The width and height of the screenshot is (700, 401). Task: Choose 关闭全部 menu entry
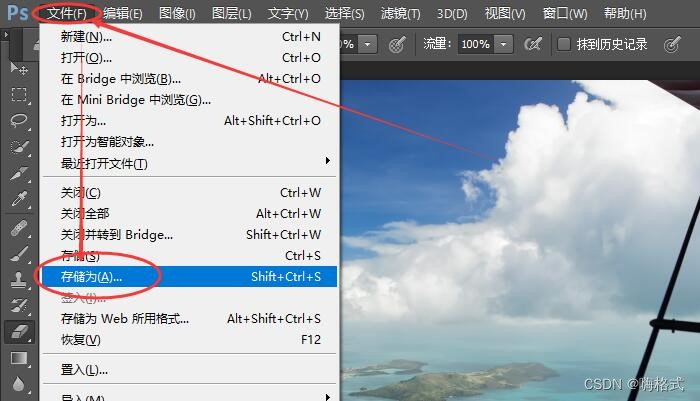coord(190,213)
